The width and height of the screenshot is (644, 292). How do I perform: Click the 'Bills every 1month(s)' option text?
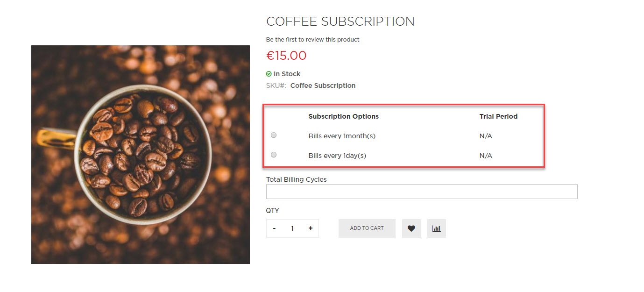(342, 136)
